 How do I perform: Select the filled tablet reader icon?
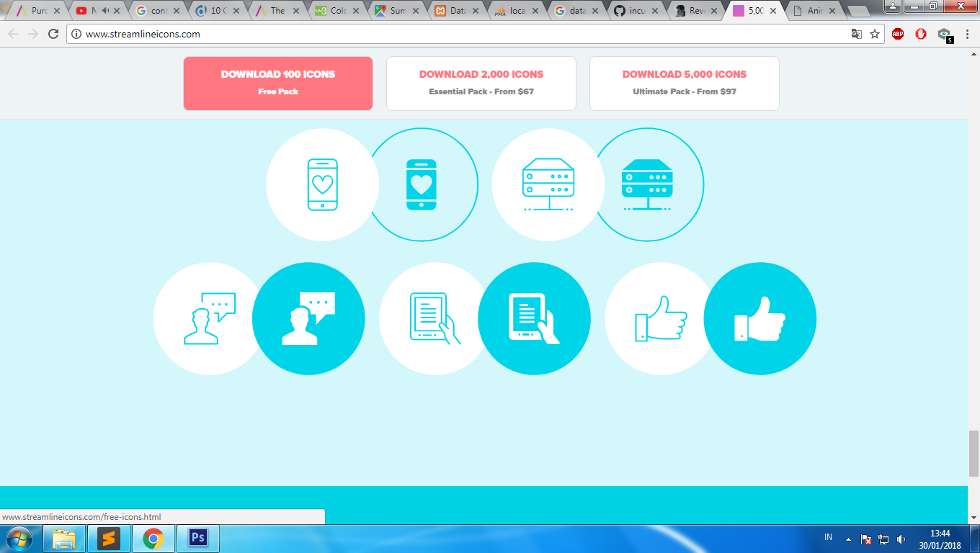tap(534, 318)
